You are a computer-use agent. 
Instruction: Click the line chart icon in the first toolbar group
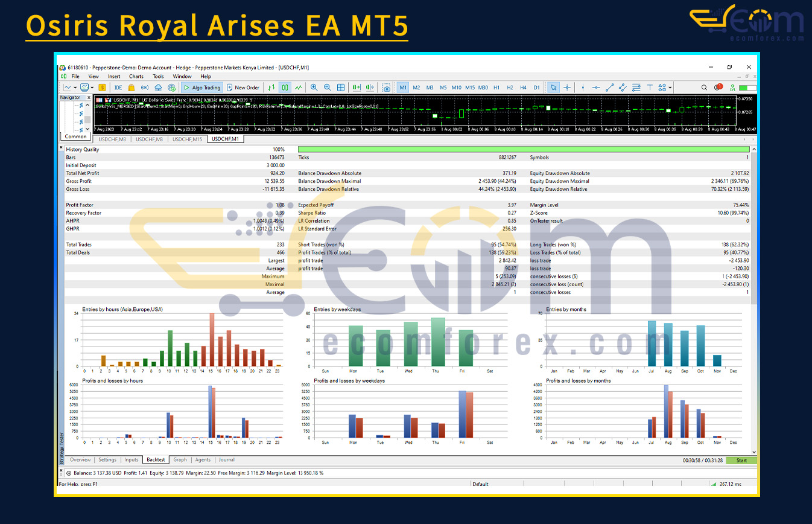67,88
